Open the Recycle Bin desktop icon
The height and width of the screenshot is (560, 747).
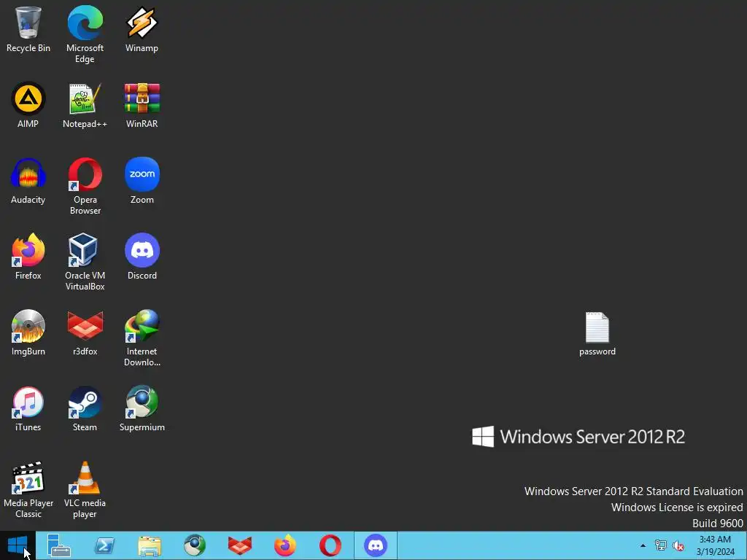pyautogui.click(x=28, y=28)
